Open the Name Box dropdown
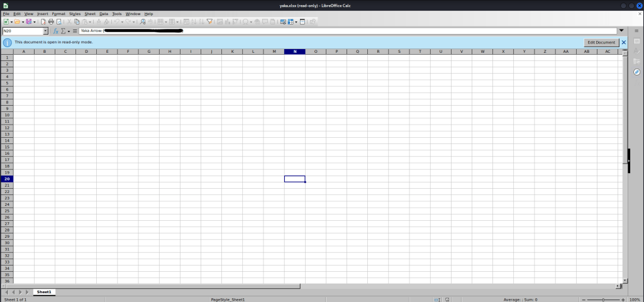The height and width of the screenshot is (302, 644). point(45,31)
